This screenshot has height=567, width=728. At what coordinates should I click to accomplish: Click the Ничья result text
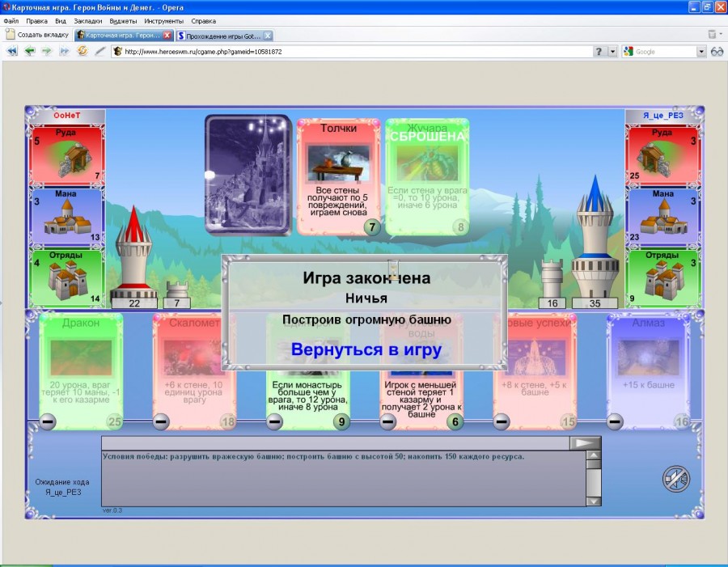coord(366,298)
